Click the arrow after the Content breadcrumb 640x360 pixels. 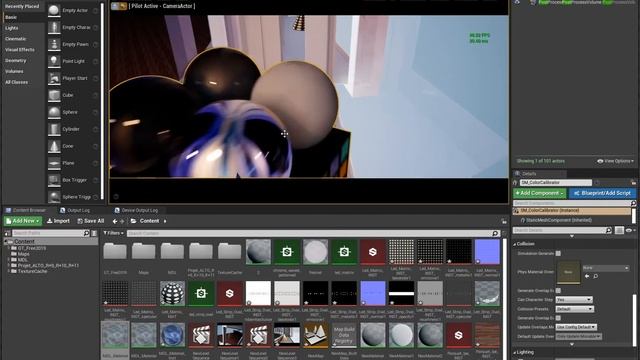tap(165, 221)
